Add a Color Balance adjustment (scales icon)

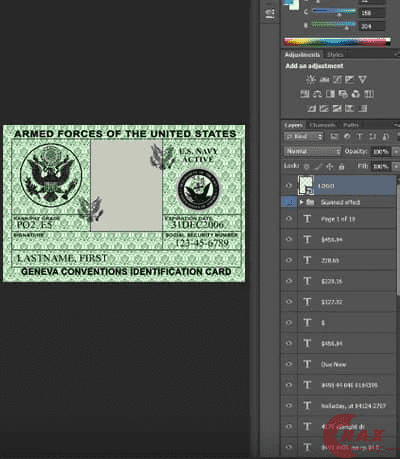(x=317, y=94)
